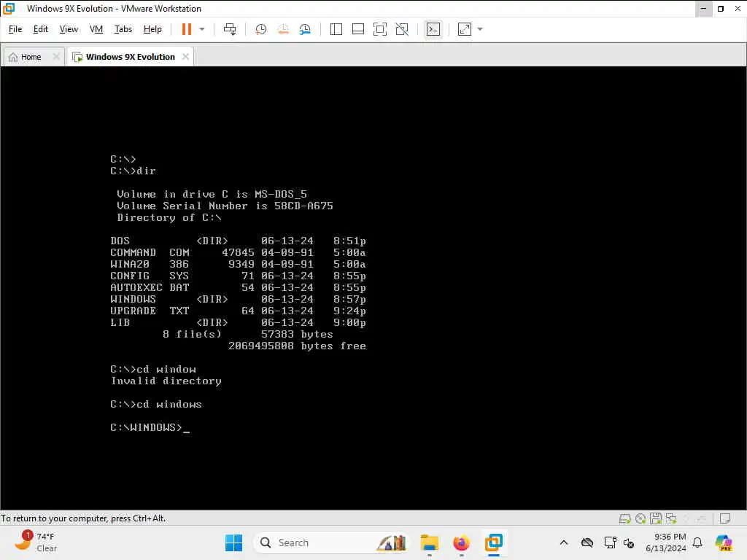This screenshot has height=560, width=747.
Task: Open the Tabs menu
Action: click(123, 29)
